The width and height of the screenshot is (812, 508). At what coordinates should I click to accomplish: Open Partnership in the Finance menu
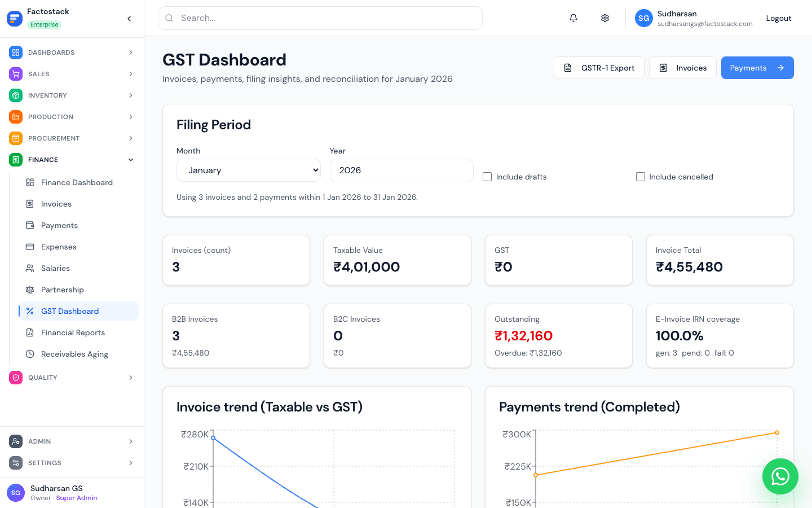click(79, 290)
